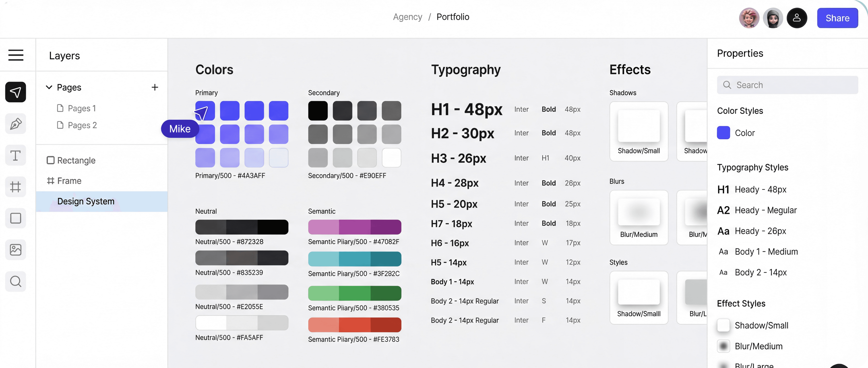Click the add page plus icon
This screenshot has height=368, width=868.
click(x=155, y=87)
